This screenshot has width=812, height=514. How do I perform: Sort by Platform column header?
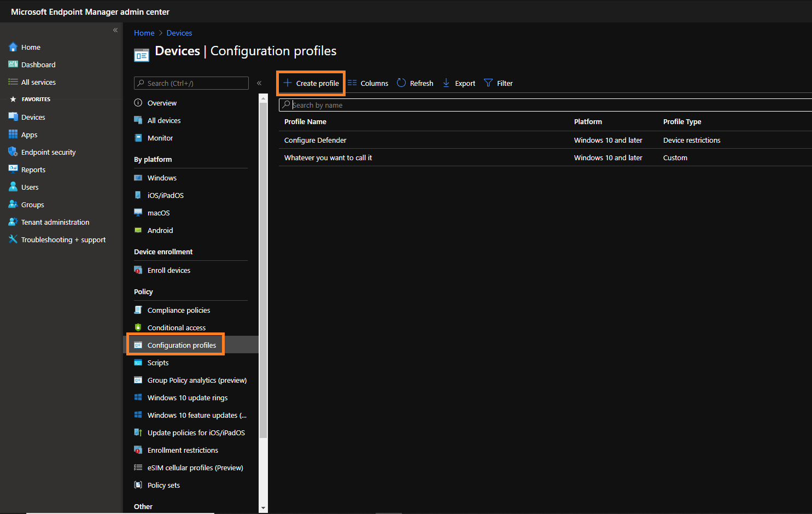588,121
